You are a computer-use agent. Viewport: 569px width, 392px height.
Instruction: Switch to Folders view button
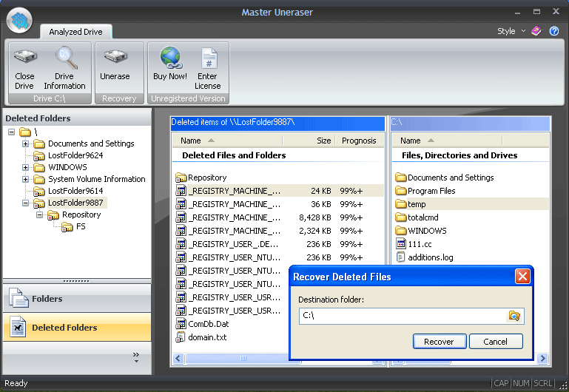pyautogui.click(x=77, y=299)
